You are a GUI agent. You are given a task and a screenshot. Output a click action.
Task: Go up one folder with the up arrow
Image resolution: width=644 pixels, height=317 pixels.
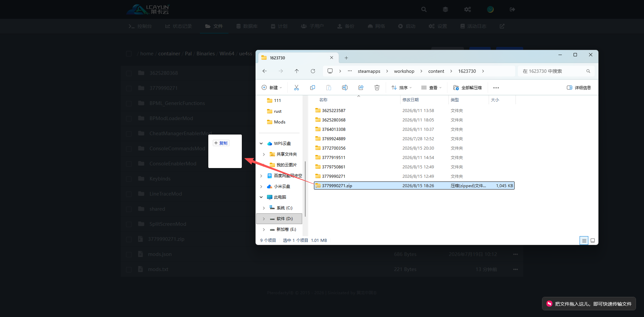[x=297, y=71]
